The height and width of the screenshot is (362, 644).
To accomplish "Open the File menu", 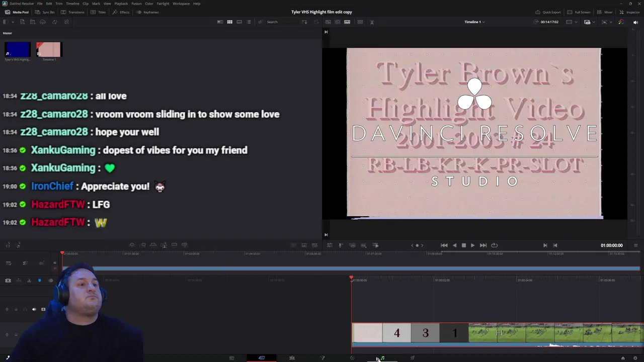I will pos(40,4).
